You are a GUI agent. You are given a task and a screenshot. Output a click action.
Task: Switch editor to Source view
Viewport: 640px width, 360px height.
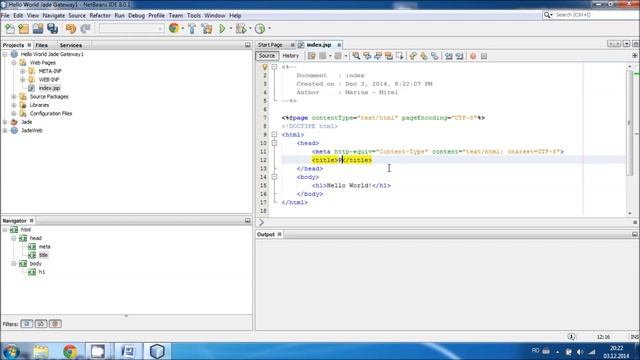click(x=267, y=56)
